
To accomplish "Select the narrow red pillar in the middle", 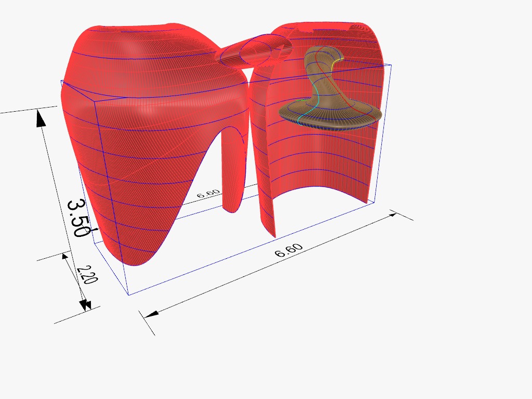I will point(234,171).
